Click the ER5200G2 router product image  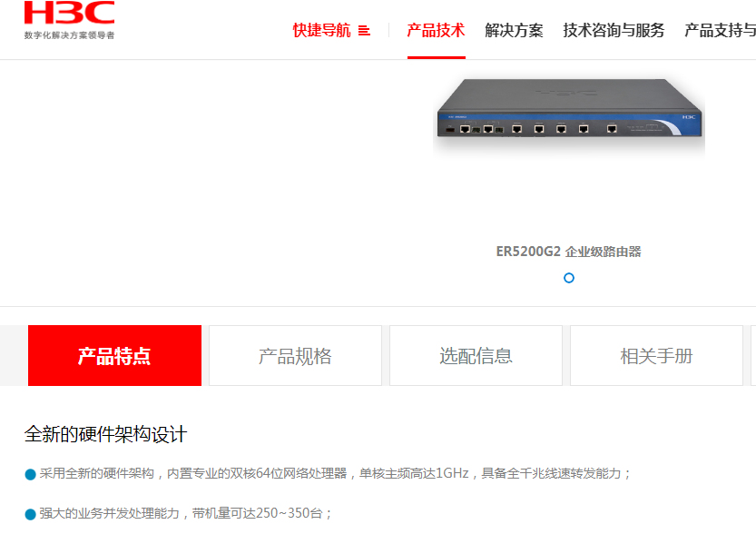pyautogui.click(x=569, y=115)
